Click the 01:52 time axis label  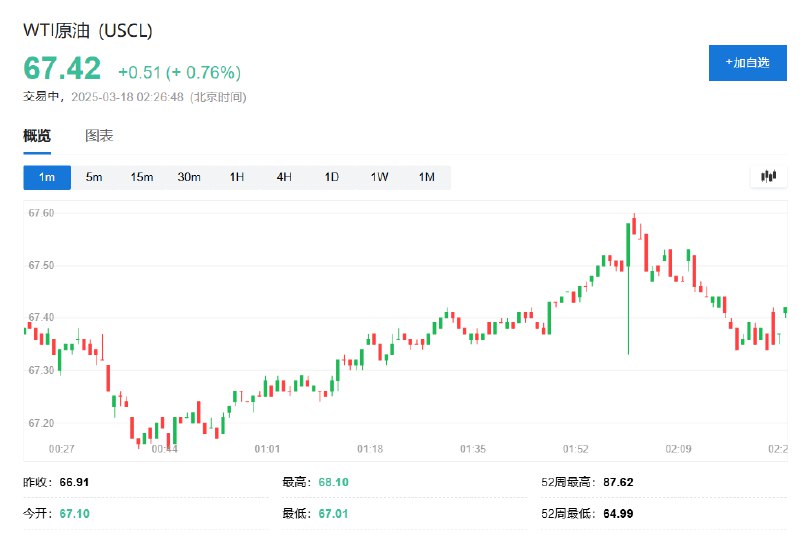[x=576, y=449]
